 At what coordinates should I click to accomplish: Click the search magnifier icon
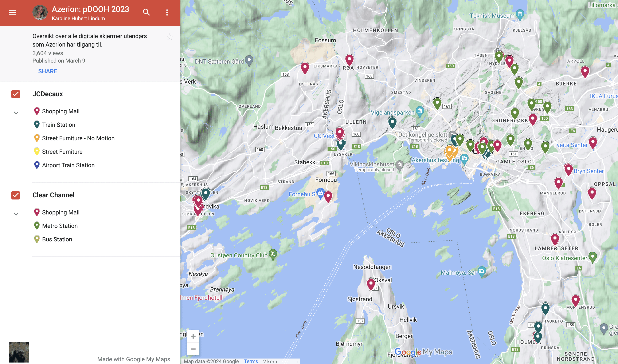pos(146,12)
